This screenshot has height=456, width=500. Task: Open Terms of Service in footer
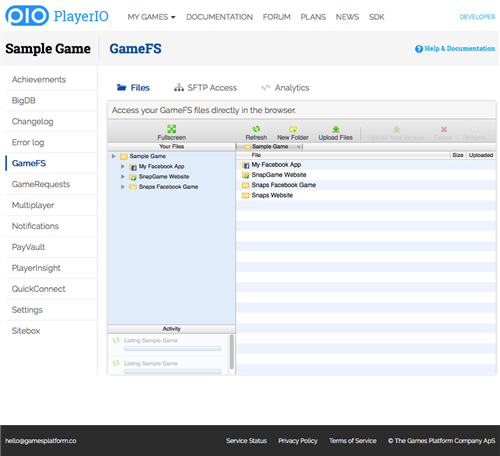pyautogui.click(x=353, y=441)
